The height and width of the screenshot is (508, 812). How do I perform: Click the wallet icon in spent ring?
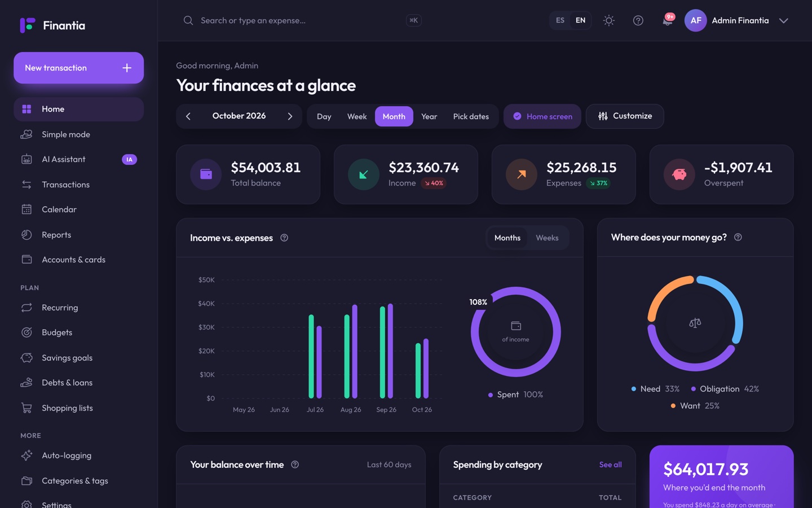click(516, 326)
